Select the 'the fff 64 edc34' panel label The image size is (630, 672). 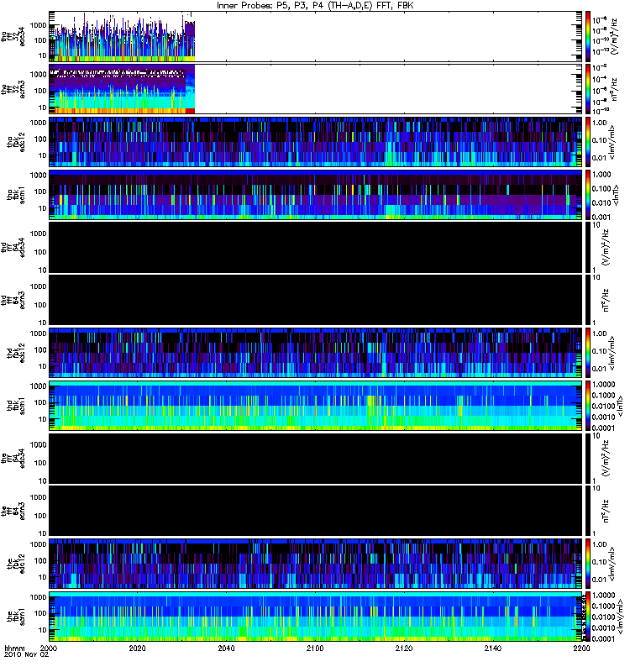click(13, 459)
